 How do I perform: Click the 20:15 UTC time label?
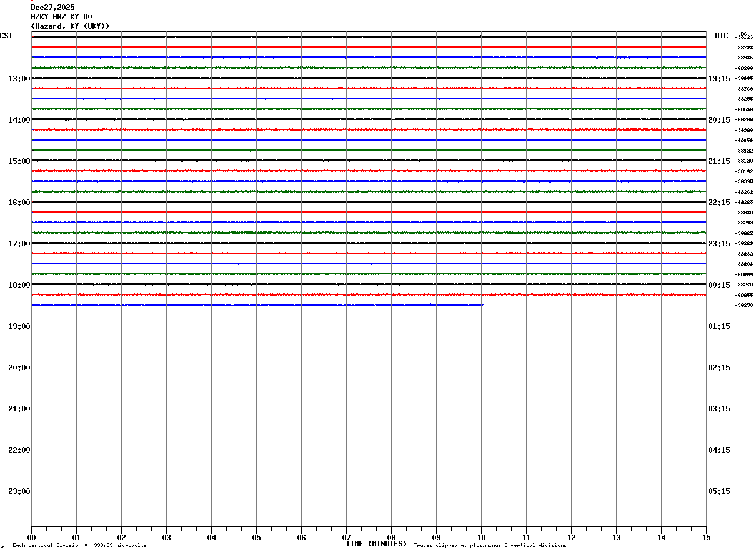tap(719, 120)
